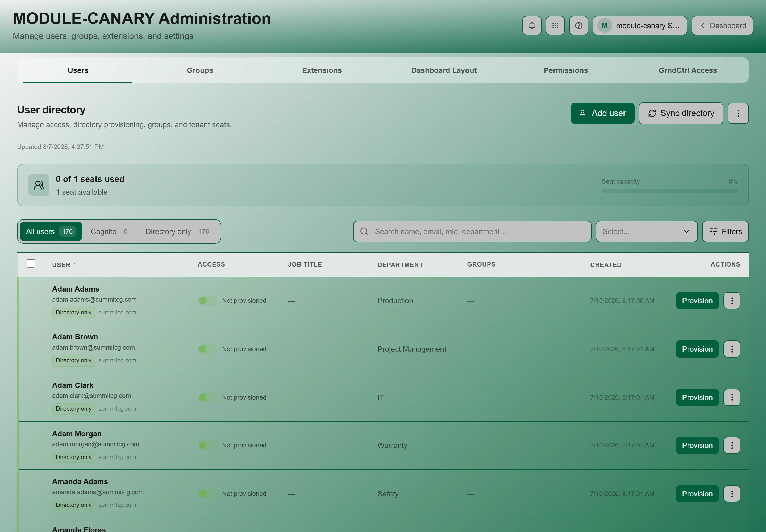Select the All users 176 filter

pyautogui.click(x=51, y=231)
